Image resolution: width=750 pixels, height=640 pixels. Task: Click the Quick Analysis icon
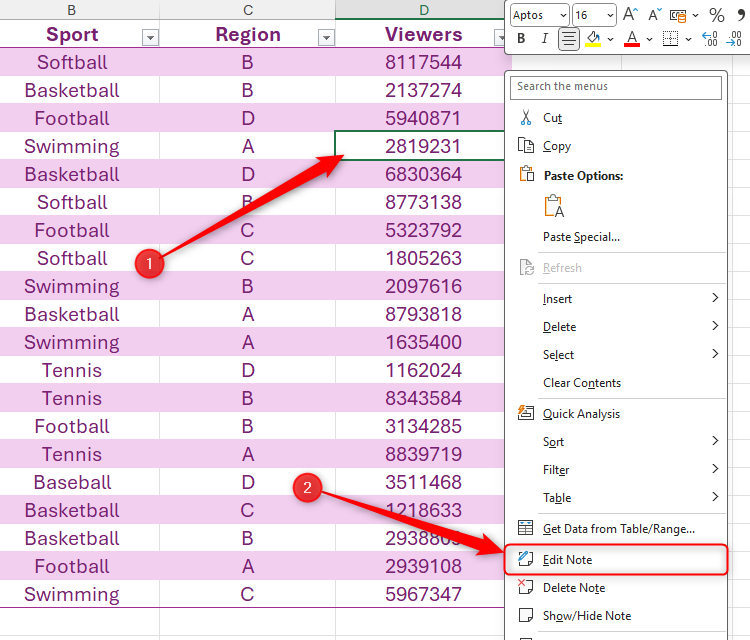point(526,414)
